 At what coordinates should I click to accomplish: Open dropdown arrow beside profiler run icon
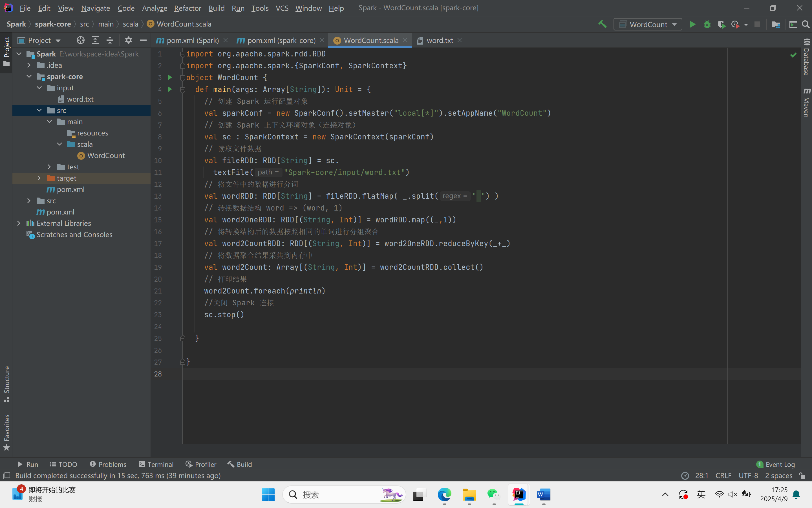(x=746, y=25)
